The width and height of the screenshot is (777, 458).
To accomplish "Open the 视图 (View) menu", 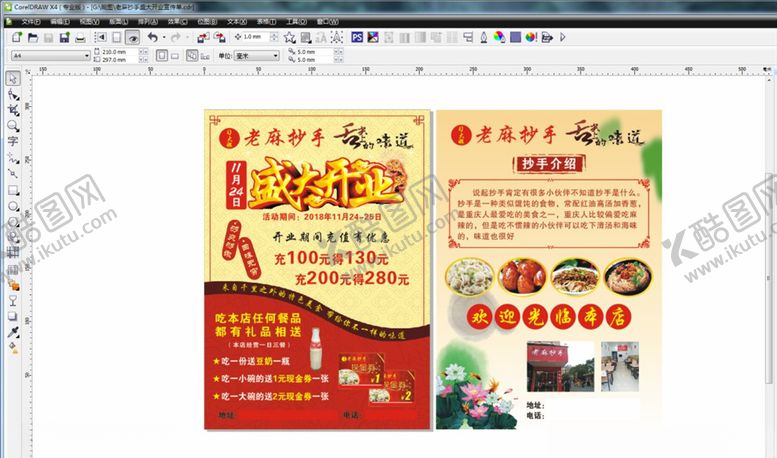I will pyautogui.click(x=89, y=22).
